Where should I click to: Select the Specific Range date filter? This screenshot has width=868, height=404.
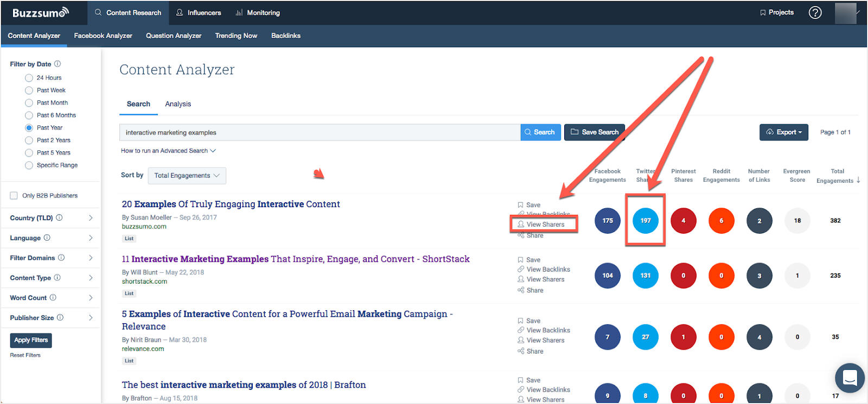29,165
